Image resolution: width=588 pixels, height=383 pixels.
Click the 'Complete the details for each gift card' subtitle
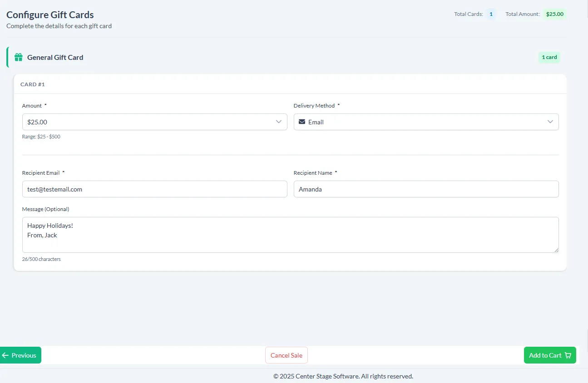pyautogui.click(x=59, y=26)
